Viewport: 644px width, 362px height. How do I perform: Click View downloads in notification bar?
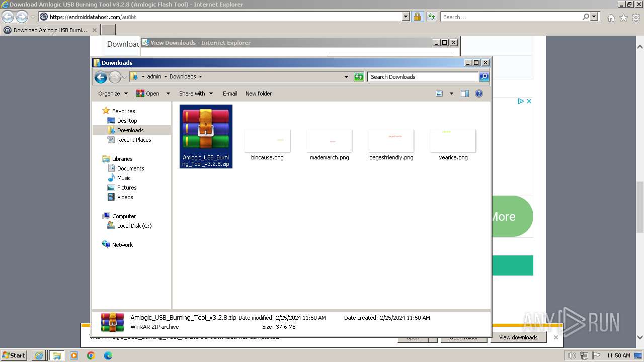[518, 337]
